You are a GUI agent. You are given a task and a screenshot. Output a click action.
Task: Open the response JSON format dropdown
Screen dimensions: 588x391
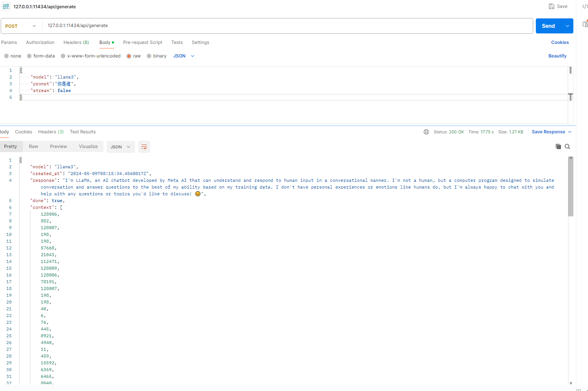click(120, 147)
